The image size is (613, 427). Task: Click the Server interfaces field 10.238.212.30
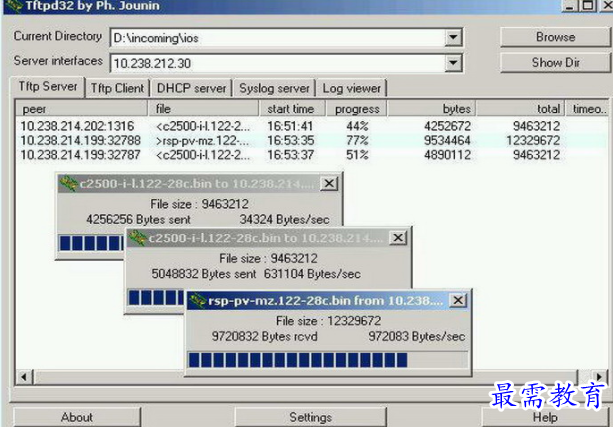click(x=278, y=63)
